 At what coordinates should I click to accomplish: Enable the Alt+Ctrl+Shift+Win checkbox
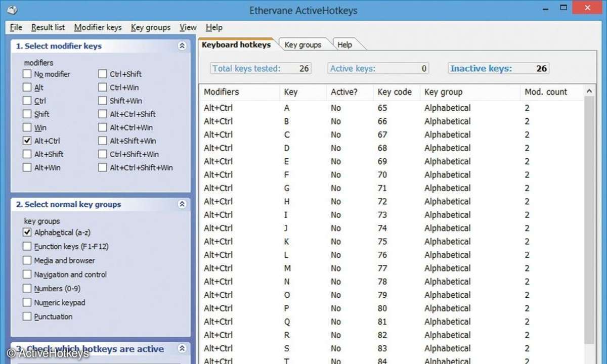coord(103,167)
